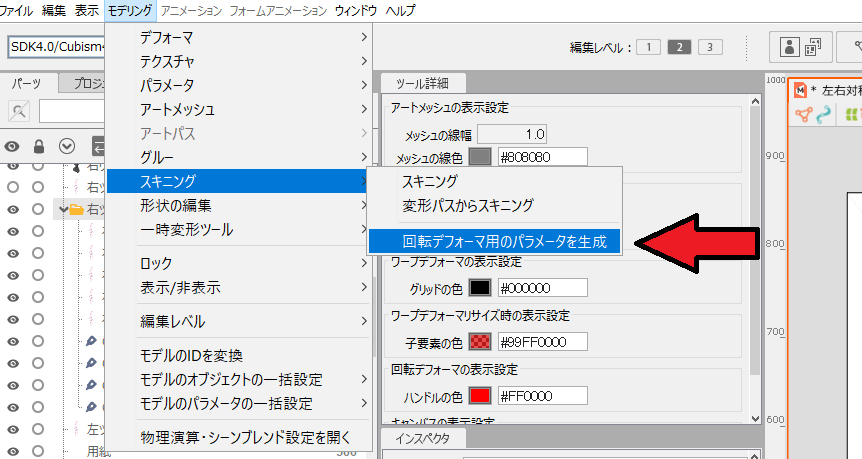862x459 pixels.
Task: Choose 物理演算・シーンブレンド設定を開く
Action: pyautogui.click(x=239, y=438)
